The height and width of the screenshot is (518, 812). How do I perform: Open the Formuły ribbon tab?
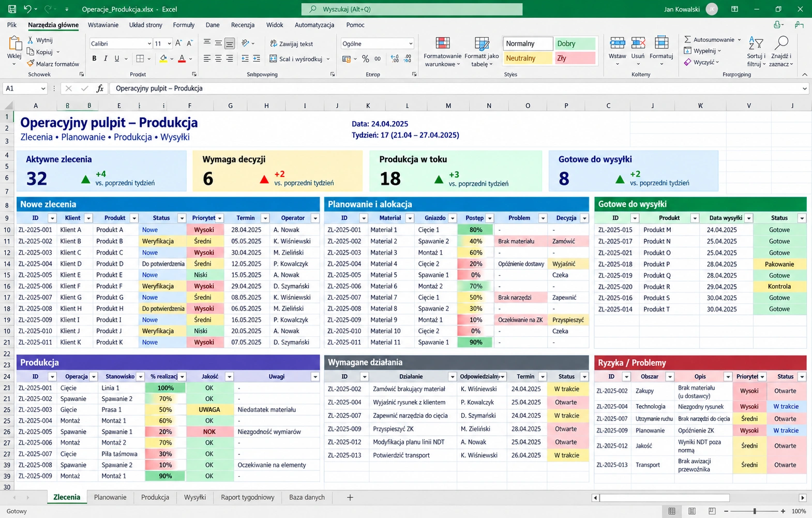[184, 25]
